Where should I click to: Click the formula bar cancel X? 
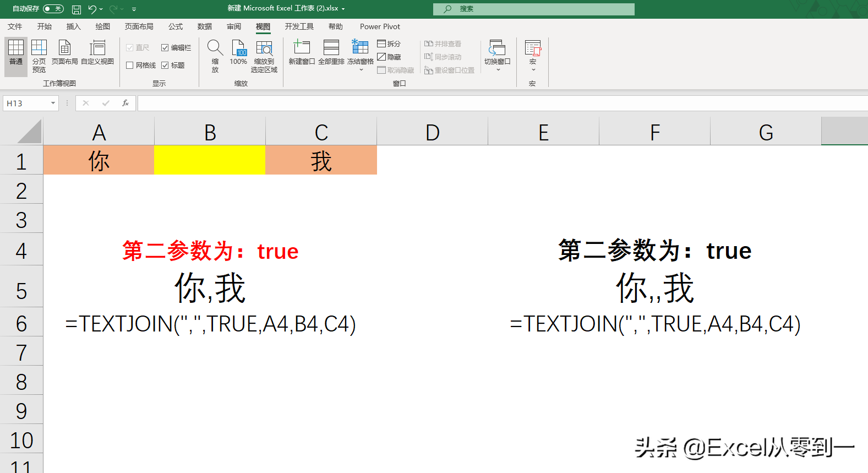point(86,103)
